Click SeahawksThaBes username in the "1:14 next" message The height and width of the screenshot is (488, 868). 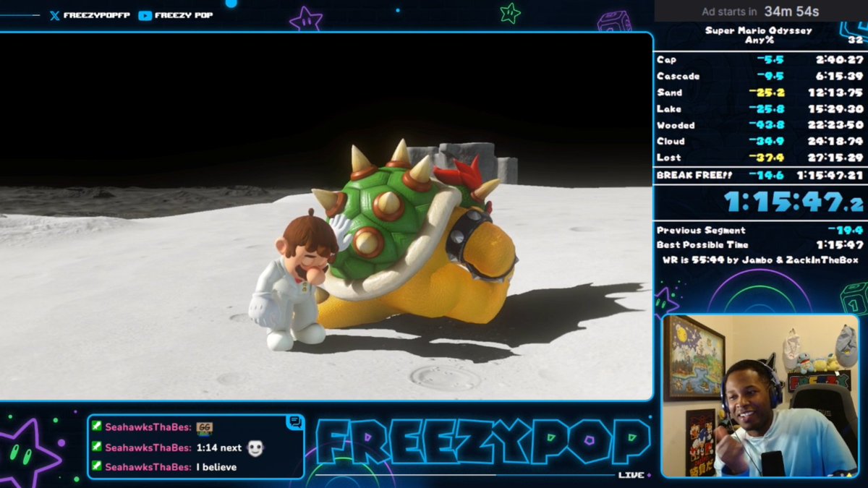pyautogui.click(x=148, y=448)
